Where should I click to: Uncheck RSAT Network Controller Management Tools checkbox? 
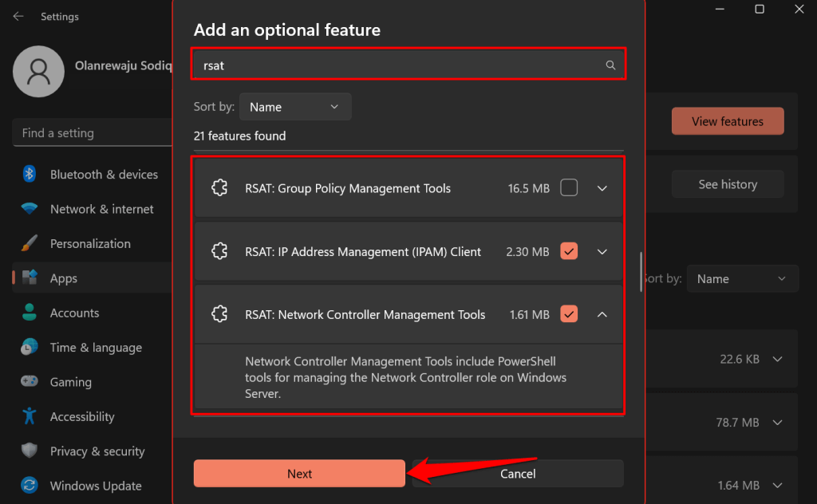click(x=569, y=314)
